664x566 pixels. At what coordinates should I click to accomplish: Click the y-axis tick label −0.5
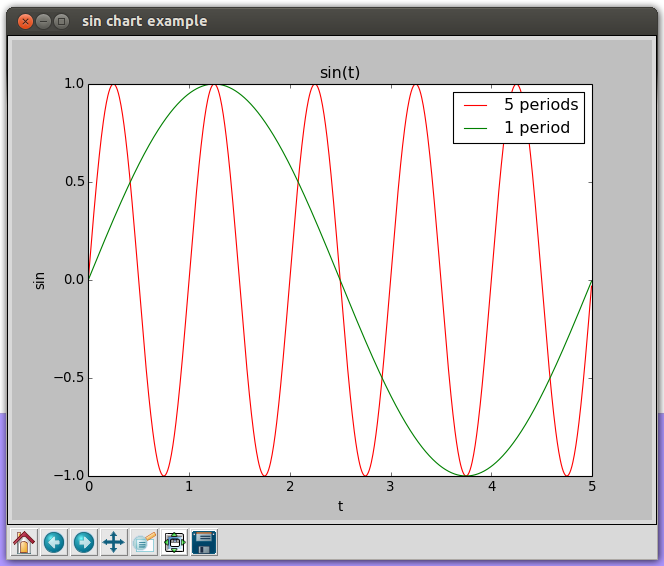[x=69, y=378]
